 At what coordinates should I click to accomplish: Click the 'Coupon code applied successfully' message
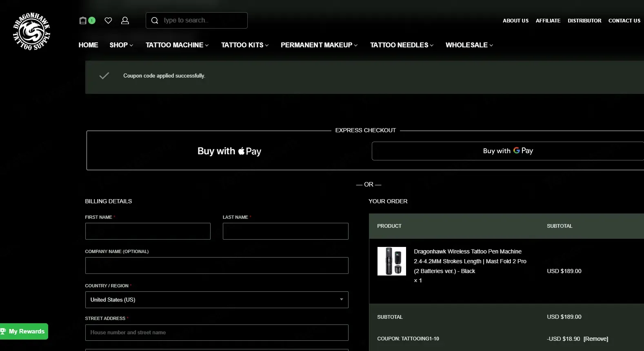coord(164,76)
